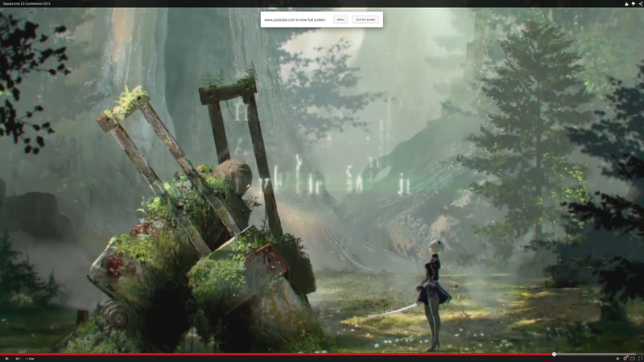Open the video settings gear

625,358
